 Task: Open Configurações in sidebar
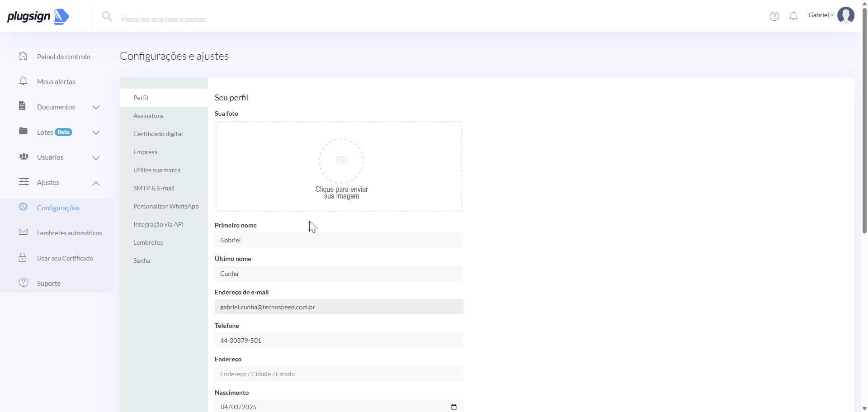58,208
